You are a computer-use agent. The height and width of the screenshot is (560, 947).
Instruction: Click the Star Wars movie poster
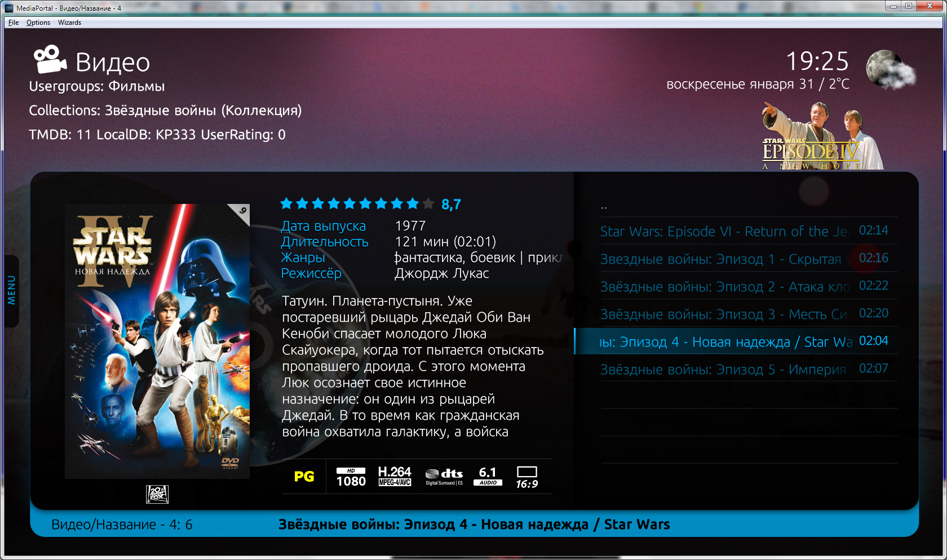point(157,341)
